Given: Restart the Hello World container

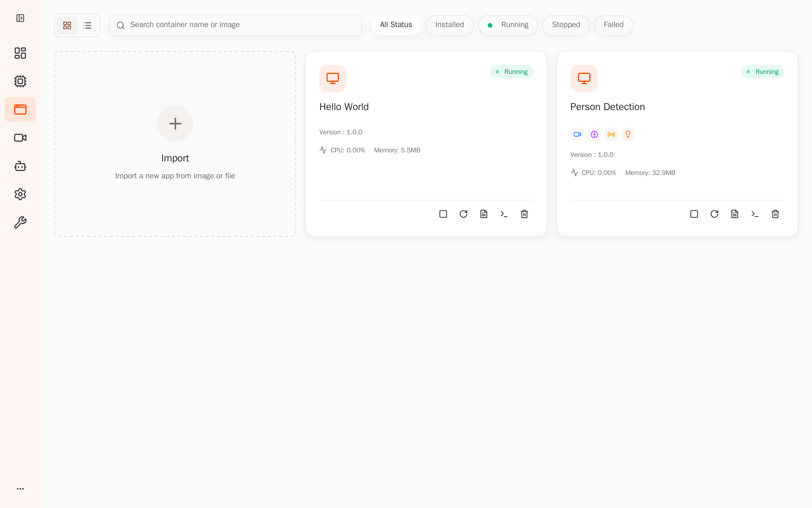Looking at the screenshot, I should coord(464,214).
